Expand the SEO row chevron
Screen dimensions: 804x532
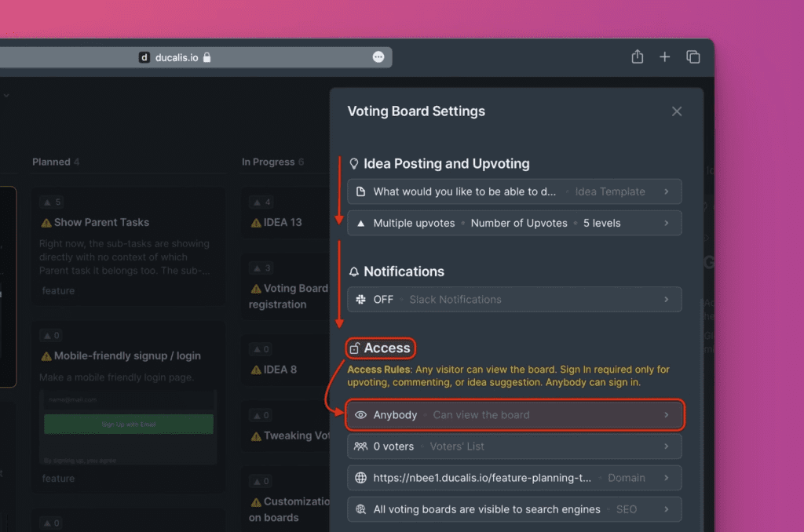(667, 509)
